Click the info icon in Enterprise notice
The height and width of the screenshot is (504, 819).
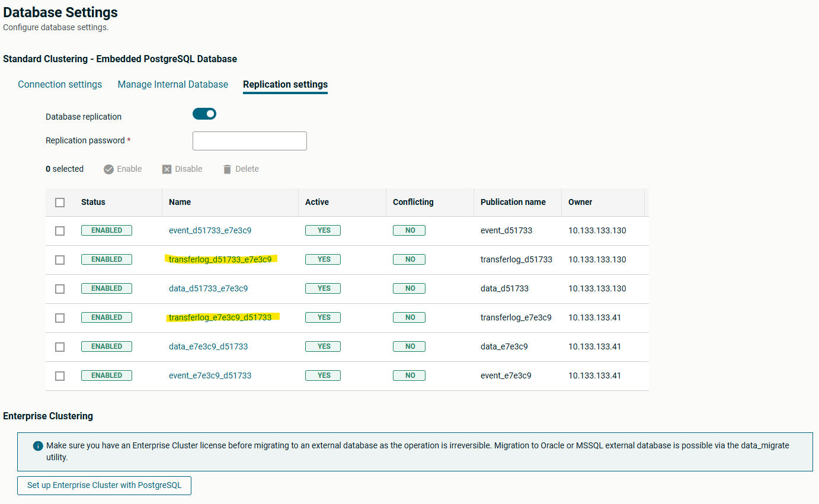[38, 446]
